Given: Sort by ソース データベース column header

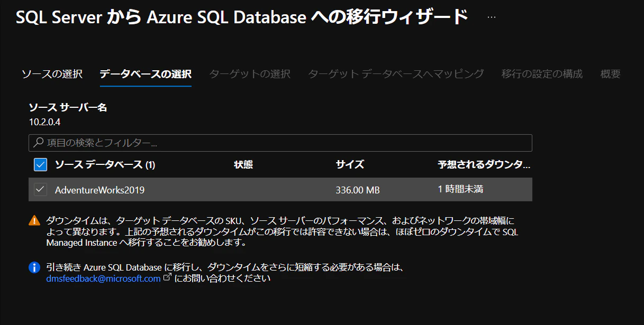Looking at the screenshot, I should pos(105,165).
